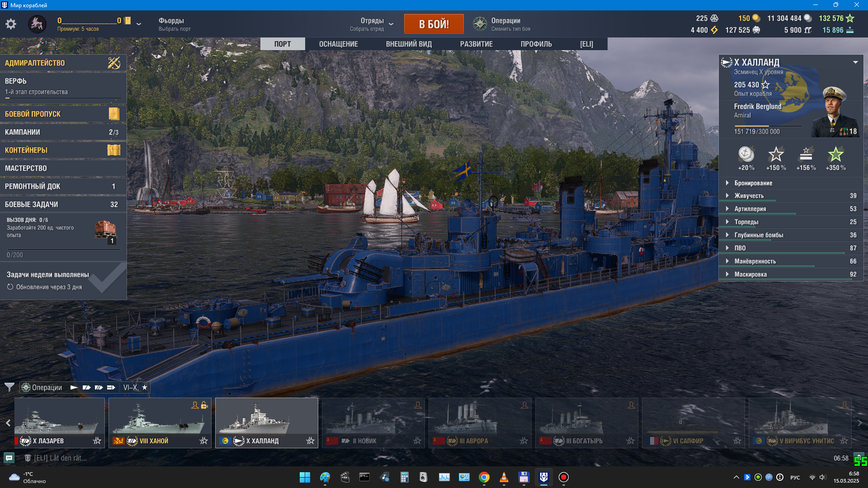Open elite commander XP icon

pyautogui.click(x=850, y=30)
